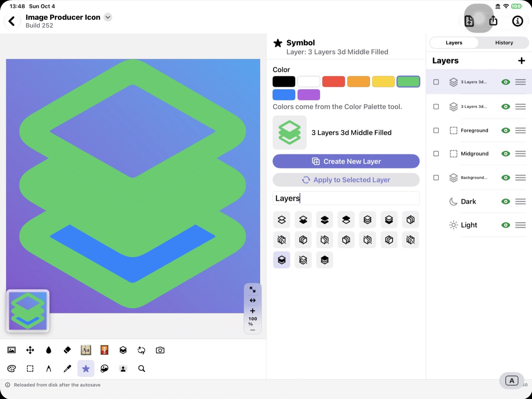Screen dimensions: 532x399
Task: Open the Color Palette tool
Action: pos(12,368)
